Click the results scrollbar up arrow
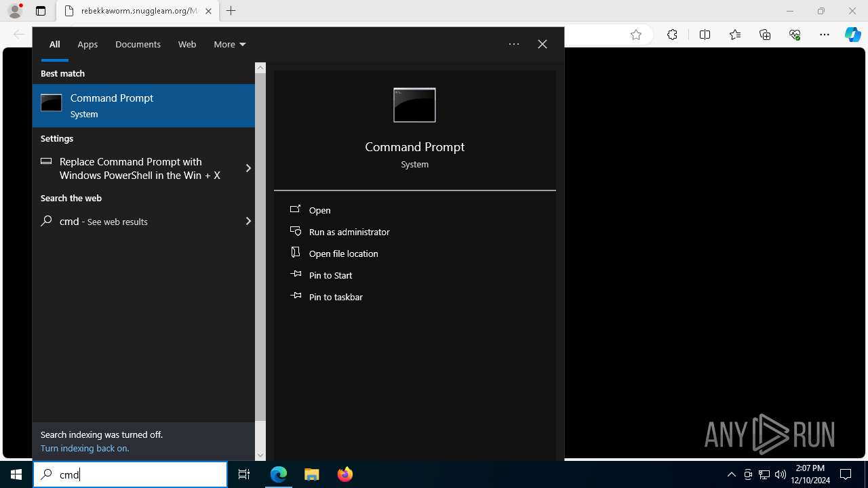The width and height of the screenshot is (868, 488). (x=260, y=68)
